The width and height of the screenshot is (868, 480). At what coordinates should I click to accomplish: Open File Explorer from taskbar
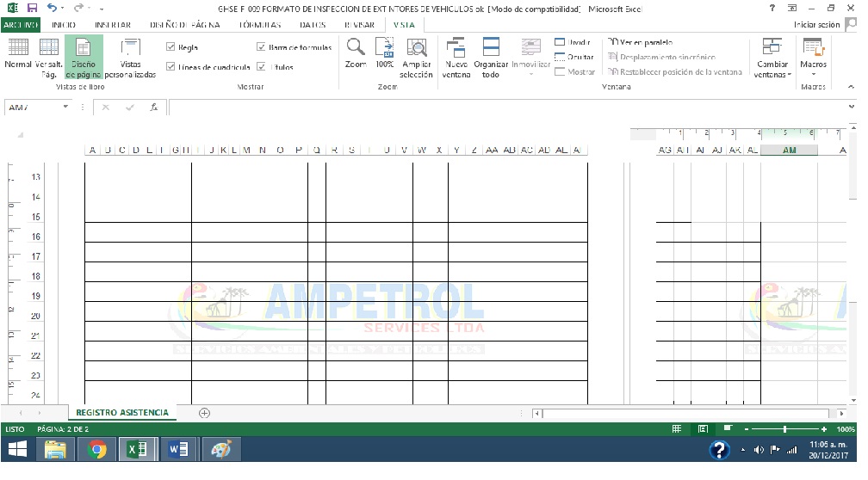point(55,450)
